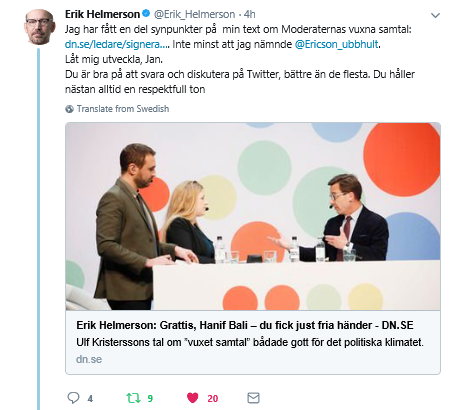
Task: Click the card description about Ulf Kristersson
Action: coord(250,342)
